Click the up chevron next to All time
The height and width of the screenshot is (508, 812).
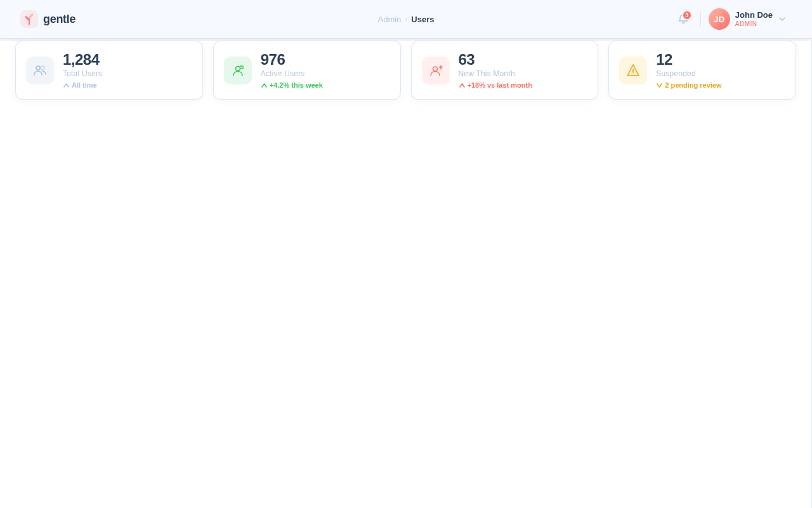[66, 85]
